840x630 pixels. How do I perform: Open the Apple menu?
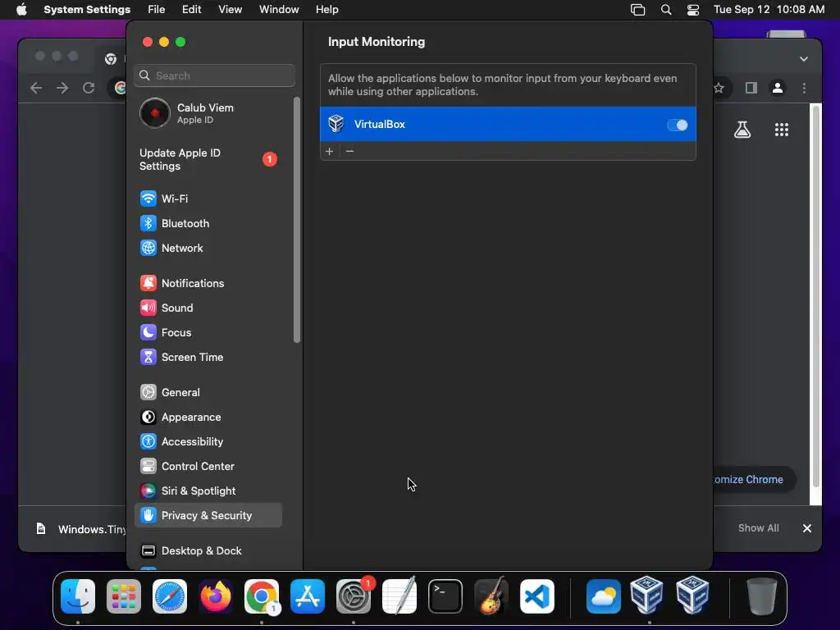(x=21, y=10)
